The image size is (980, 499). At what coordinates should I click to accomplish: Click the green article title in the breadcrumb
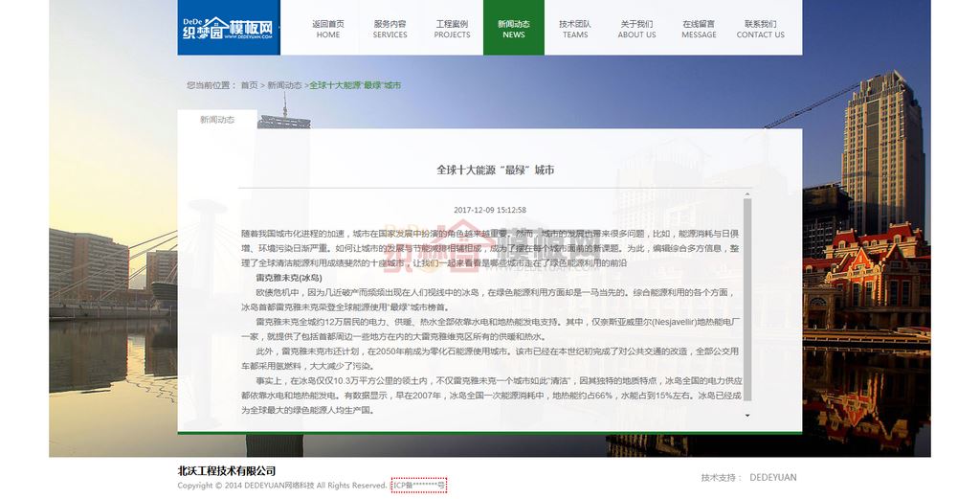tap(355, 85)
